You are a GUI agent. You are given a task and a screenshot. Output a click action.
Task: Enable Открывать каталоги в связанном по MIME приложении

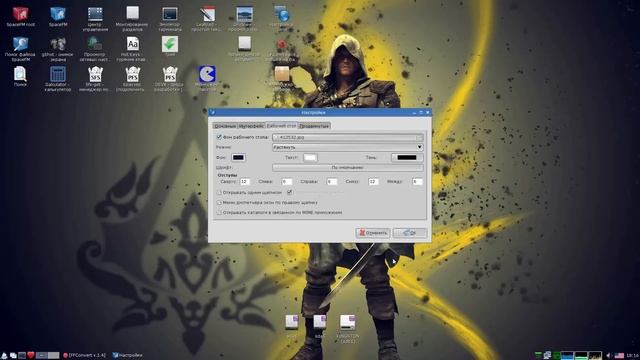pyautogui.click(x=219, y=213)
